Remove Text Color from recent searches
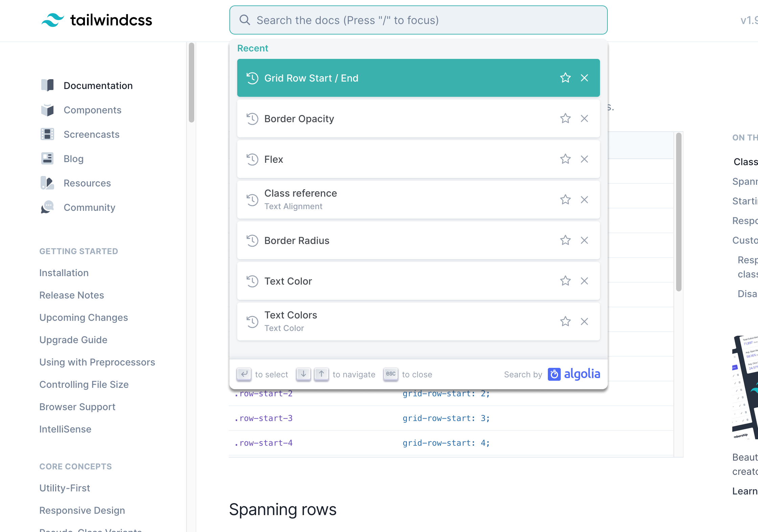Screen dimensions: 758x532 coord(585,281)
